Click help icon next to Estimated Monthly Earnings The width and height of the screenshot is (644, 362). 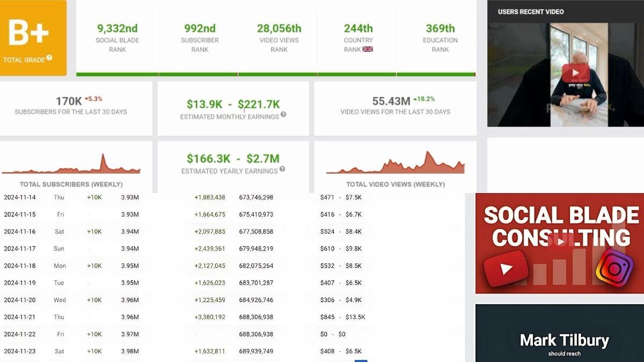point(283,115)
